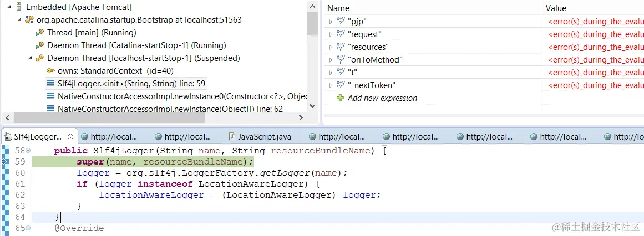Image resolution: width=644 pixels, height=236 pixels.
Task: Open the first http://local... browser tab
Action: (113, 136)
